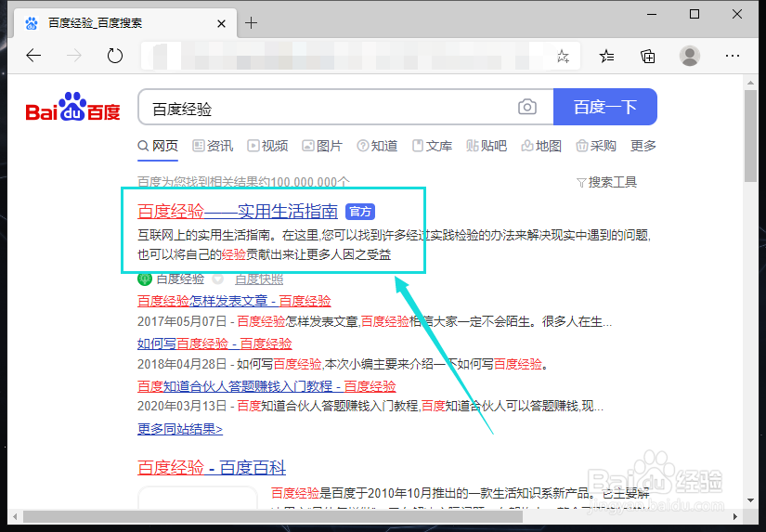This screenshot has width=766, height=532.
Task: Click the horizontal scrollbar thumb
Action: click(273, 516)
